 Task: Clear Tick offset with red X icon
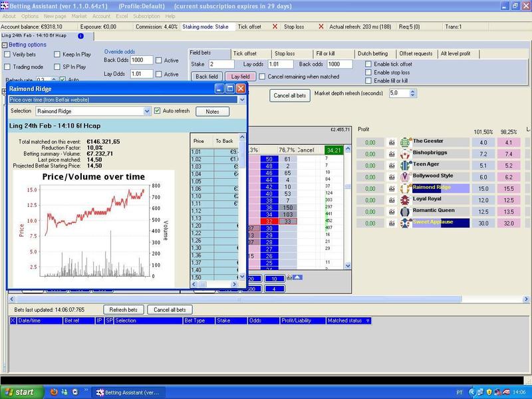click(x=275, y=27)
